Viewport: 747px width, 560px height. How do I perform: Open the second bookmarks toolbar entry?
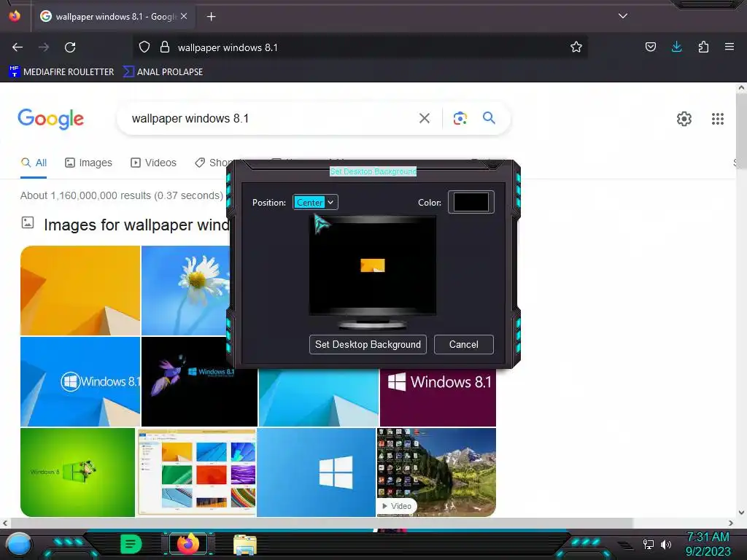coord(163,72)
